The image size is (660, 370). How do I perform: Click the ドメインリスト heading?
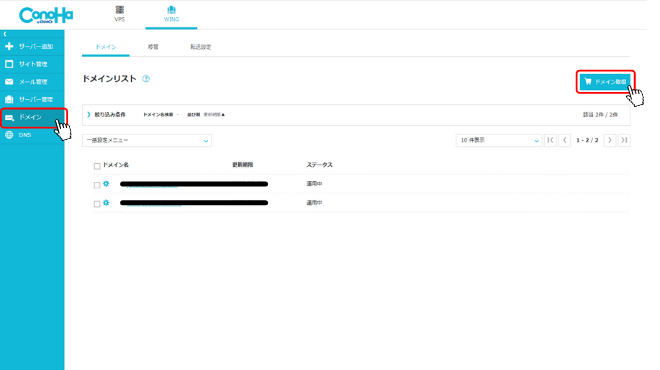click(109, 79)
